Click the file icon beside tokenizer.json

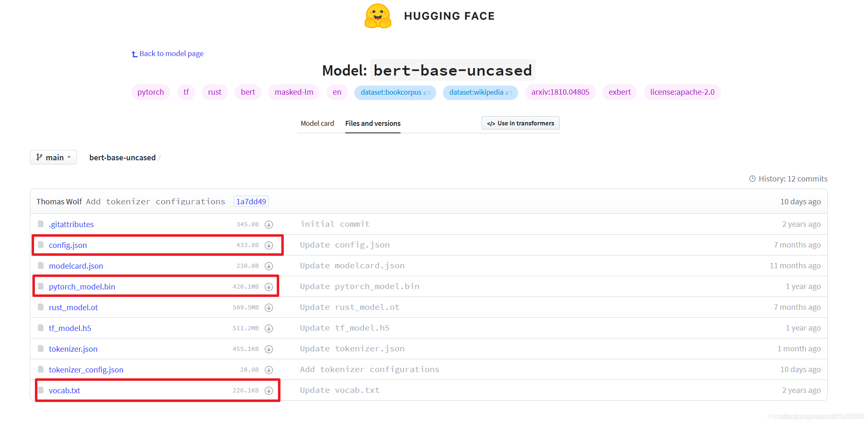41,348
